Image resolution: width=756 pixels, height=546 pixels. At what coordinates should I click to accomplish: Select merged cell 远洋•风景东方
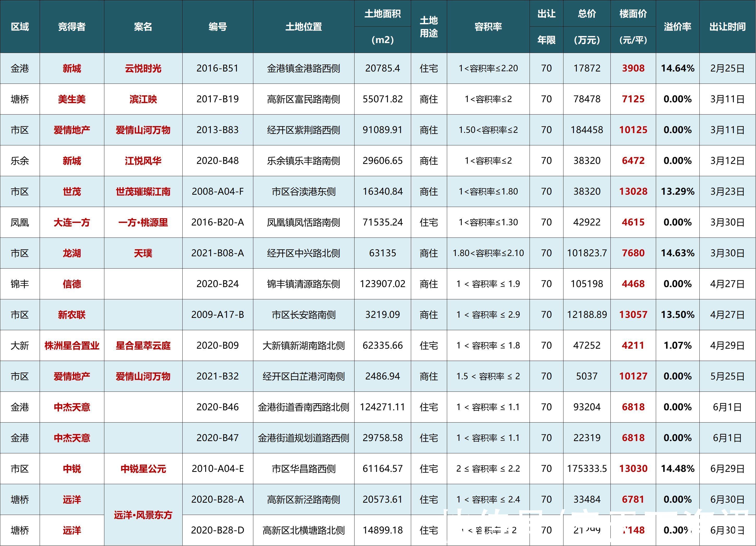(x=143, y=515)
